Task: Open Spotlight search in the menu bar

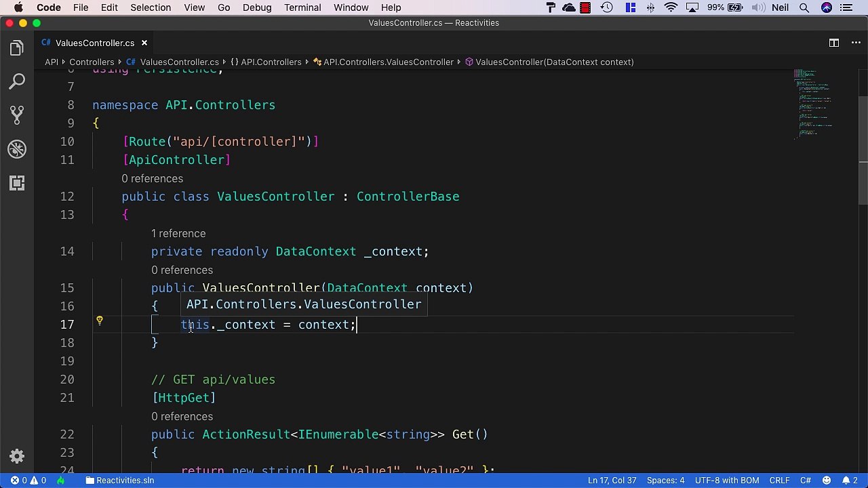Action: (x=804, y=7)
